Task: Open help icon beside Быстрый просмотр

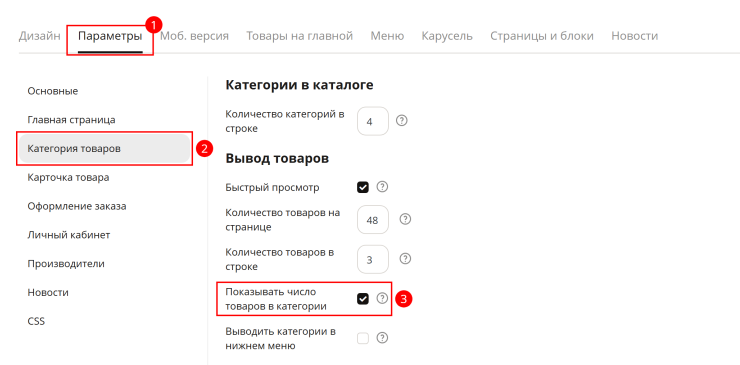Action: coord(382,187)
